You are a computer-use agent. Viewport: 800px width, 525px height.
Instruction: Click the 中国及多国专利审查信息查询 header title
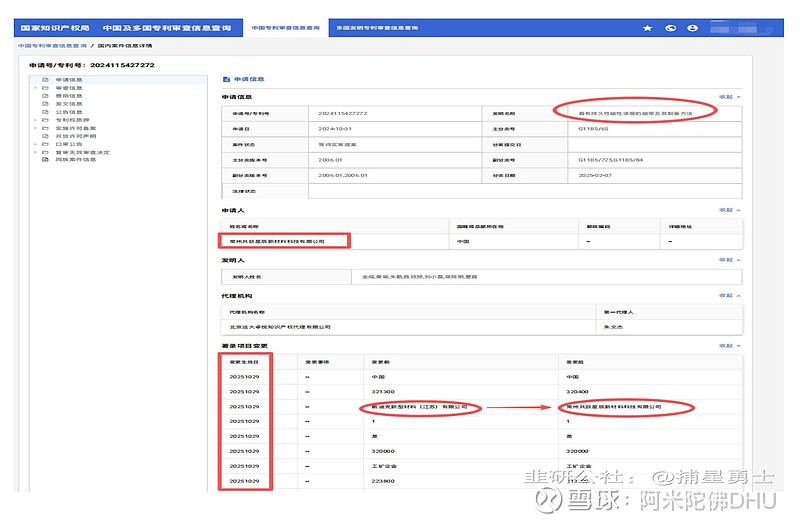[167, 28]
